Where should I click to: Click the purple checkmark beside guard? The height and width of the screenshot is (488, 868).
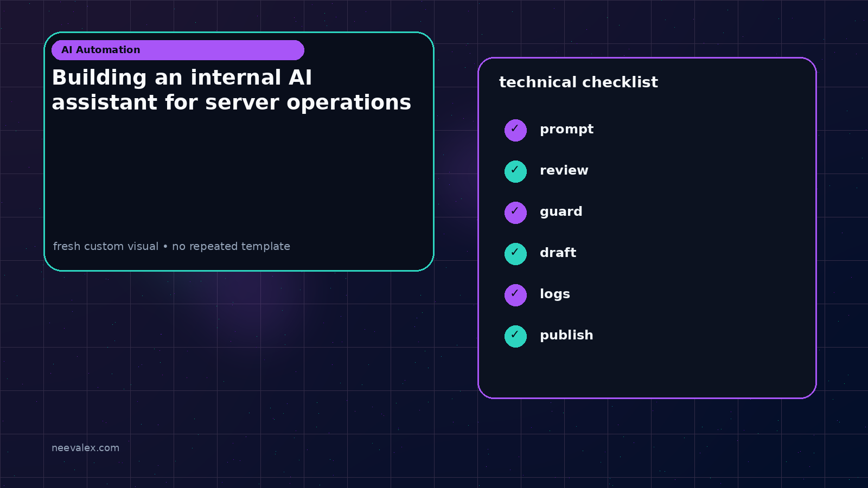pyautogui.click(x=515, y=213)
